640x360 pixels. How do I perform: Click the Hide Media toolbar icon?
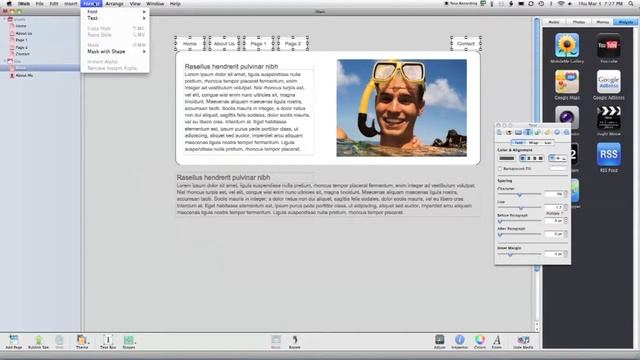[x=523, y=341]
